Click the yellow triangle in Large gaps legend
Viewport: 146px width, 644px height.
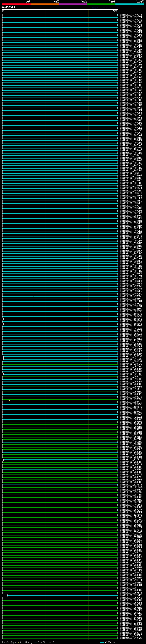(19, 642)
